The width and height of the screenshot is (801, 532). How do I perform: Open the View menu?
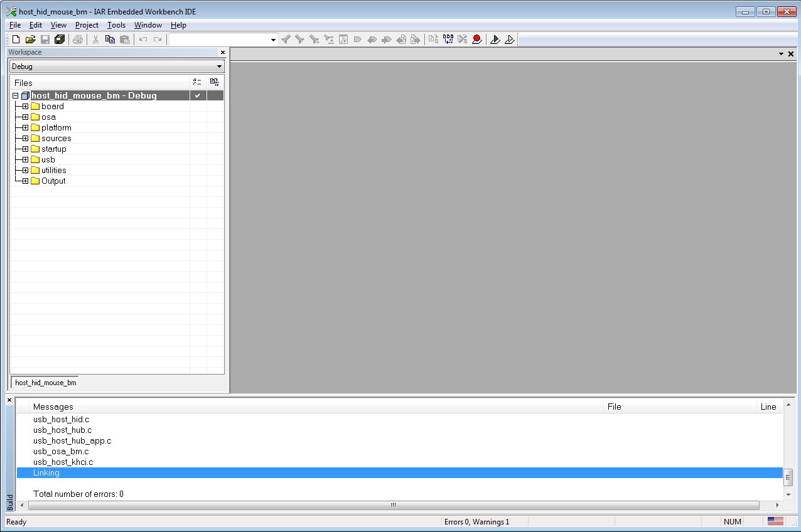(58, 25)
